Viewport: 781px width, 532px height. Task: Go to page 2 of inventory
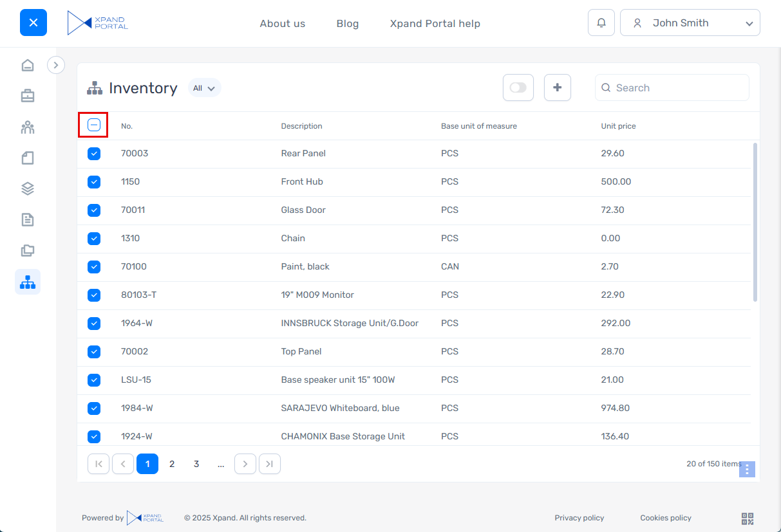[172, 464]
